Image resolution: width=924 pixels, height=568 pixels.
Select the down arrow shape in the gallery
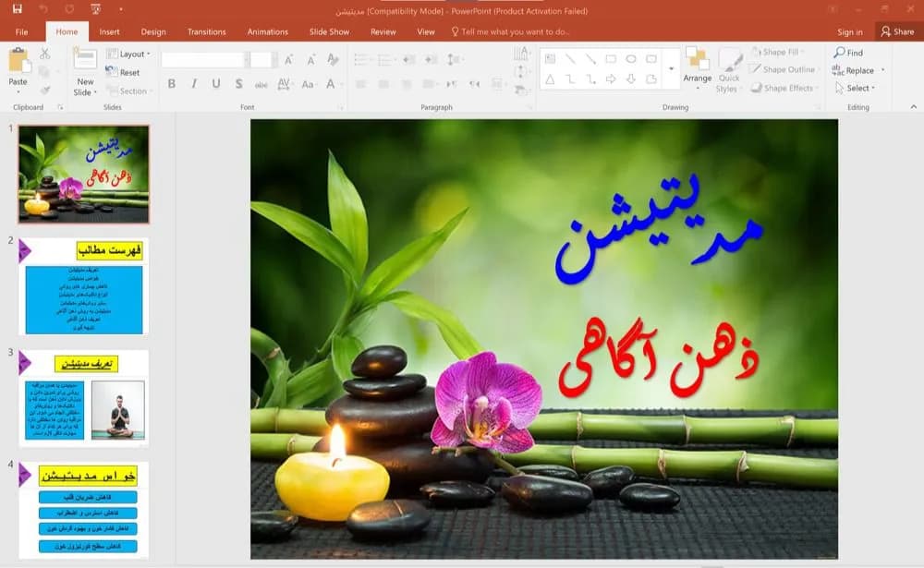tap(630, 79)
